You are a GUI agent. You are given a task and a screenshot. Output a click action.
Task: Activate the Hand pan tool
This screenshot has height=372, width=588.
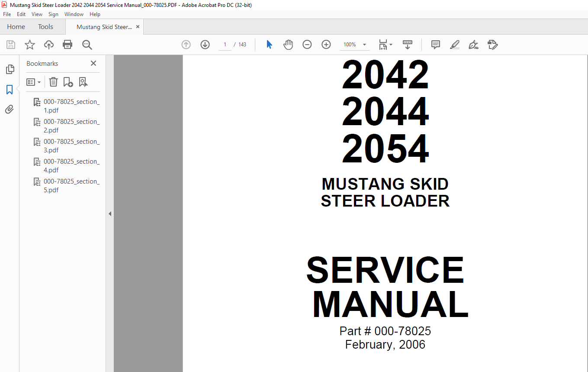pyautogui.click(x=288, y=45)
